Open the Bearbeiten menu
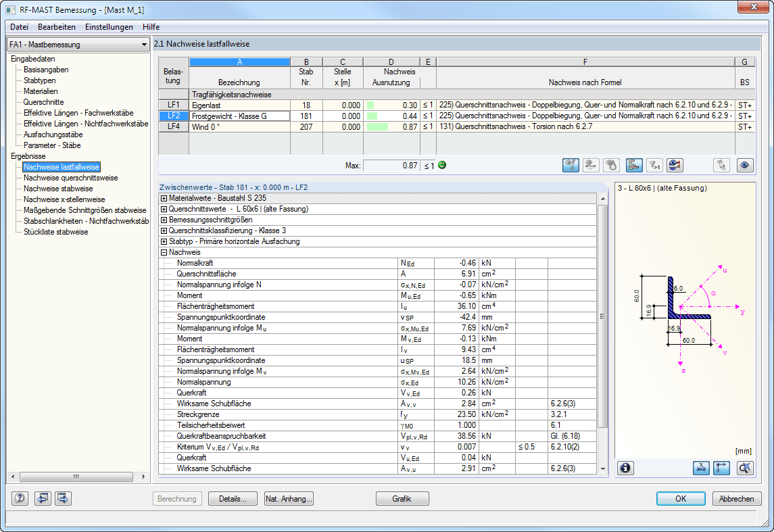The width and height of the screenshot is (774, 532). coord(57,27)
